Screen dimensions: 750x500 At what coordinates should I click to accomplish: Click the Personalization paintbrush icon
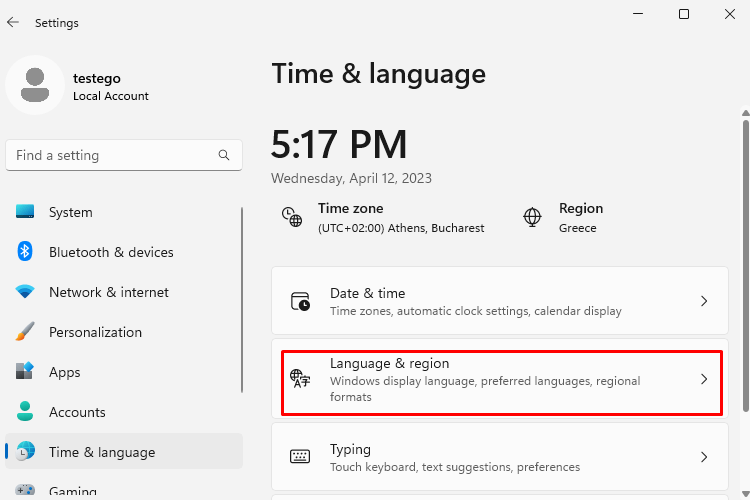pos(25,331)
